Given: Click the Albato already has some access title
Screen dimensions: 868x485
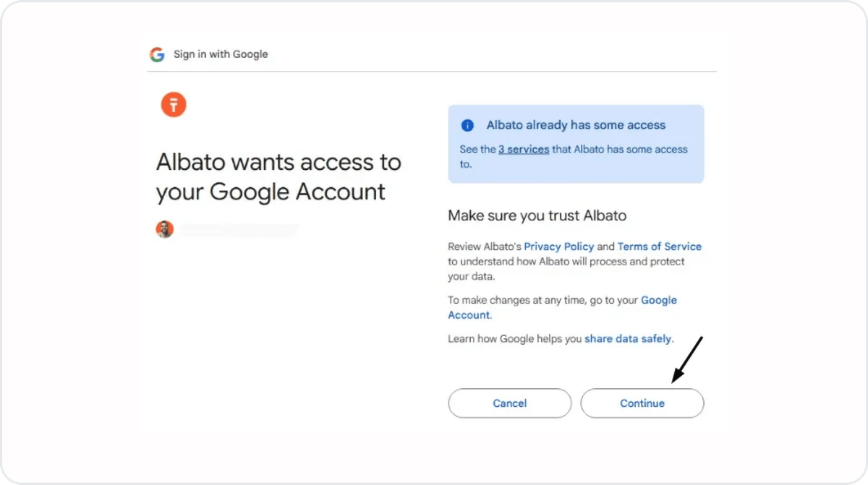Looking at the screenshot, I should (x=576, y=125).
